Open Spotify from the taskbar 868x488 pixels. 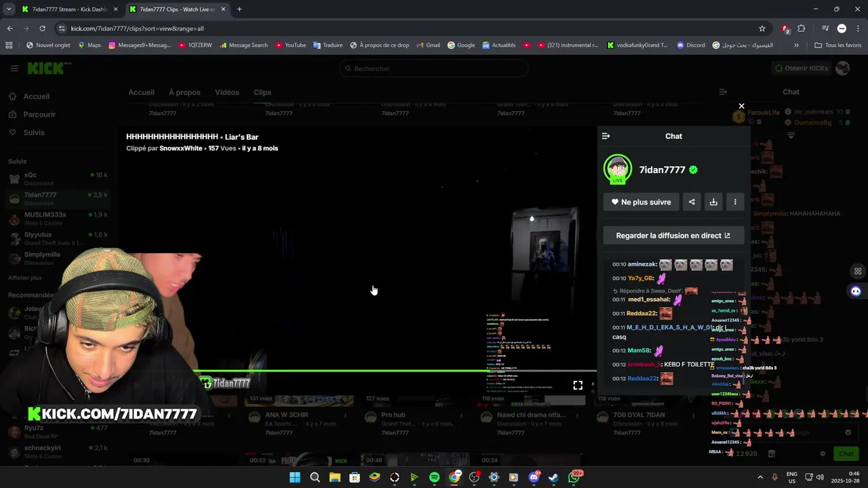pos(434,477)
